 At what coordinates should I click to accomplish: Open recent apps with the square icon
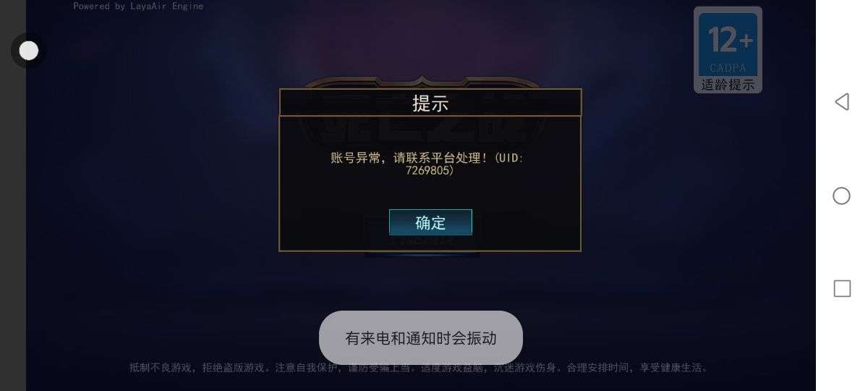[842, 289]
